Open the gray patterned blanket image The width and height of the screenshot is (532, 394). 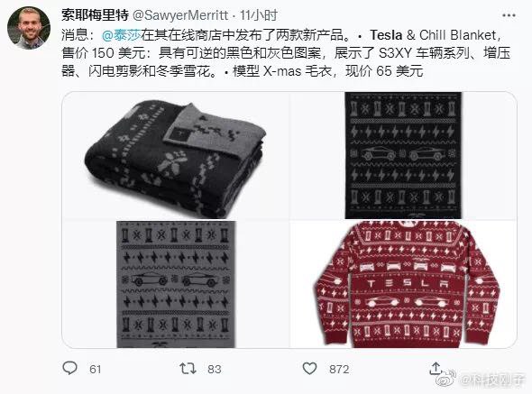pyautogui.click(x=175, y=284)
